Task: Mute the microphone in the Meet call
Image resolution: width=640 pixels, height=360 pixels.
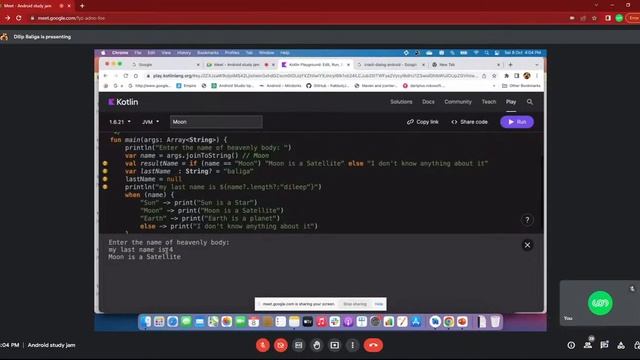Action: tap(262, 345)
